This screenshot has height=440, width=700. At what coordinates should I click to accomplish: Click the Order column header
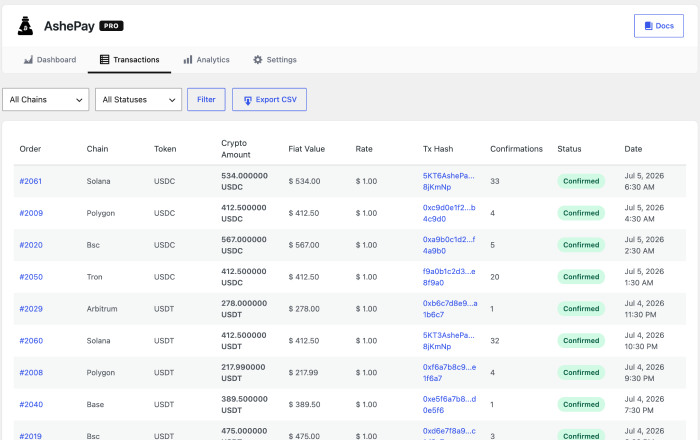[30, 149]
